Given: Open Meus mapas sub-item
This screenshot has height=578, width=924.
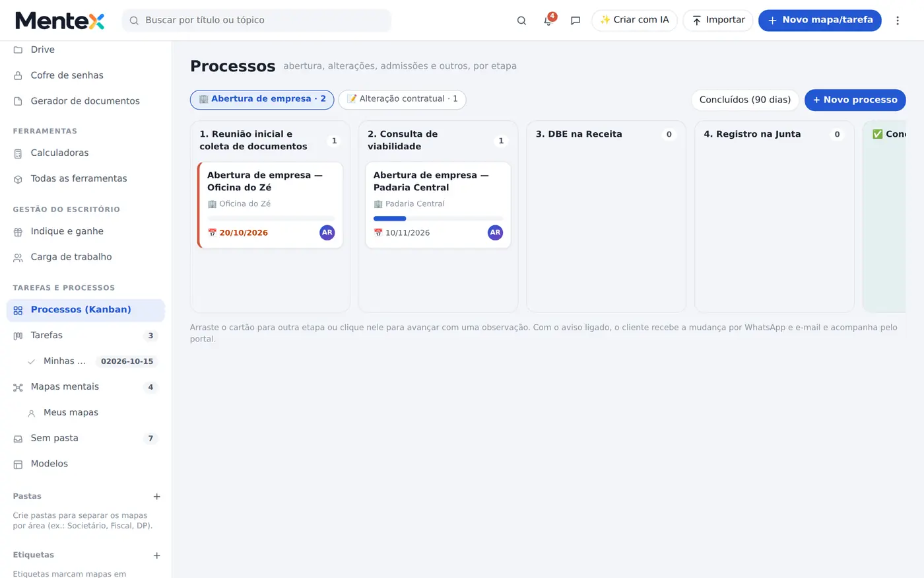Looking at the screenshot, I should (92, 413).
